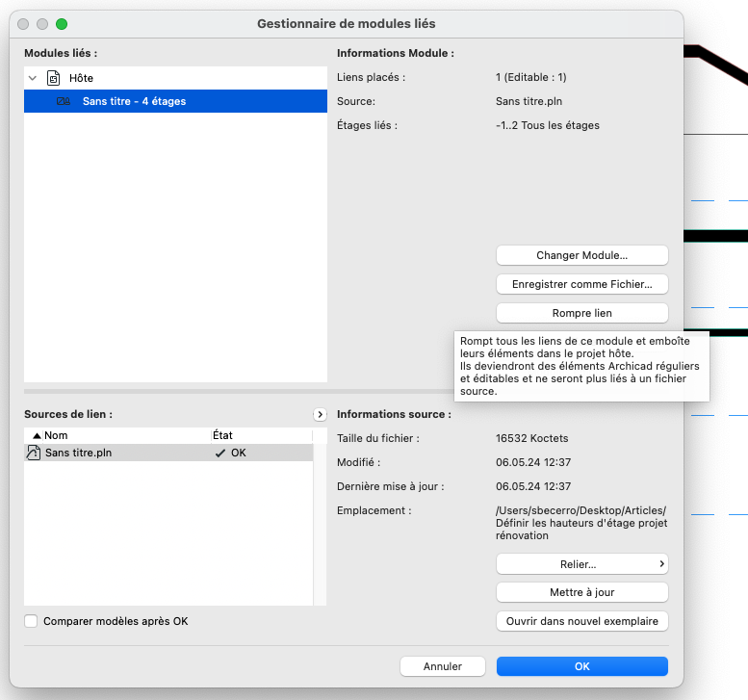Screen dimensions: 748x700
Task: Click the Liens placés value 1 (Editable : 1)
Action: (531, 77)
